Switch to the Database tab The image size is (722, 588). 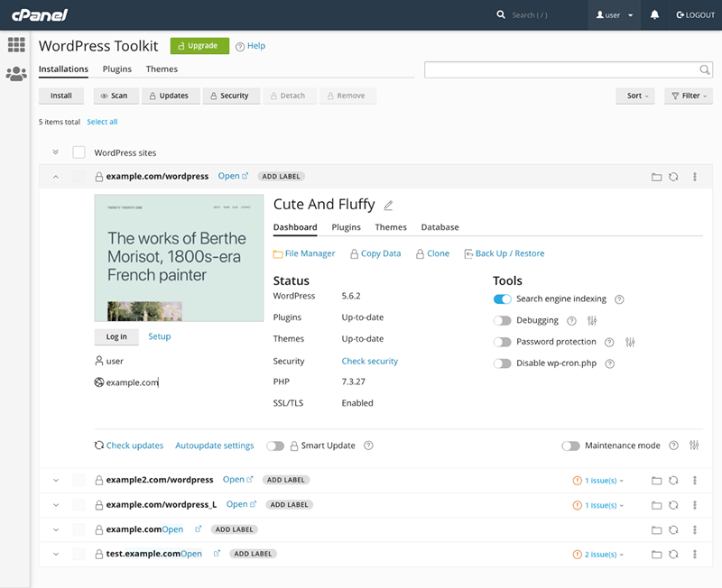(x=440, y=227)
